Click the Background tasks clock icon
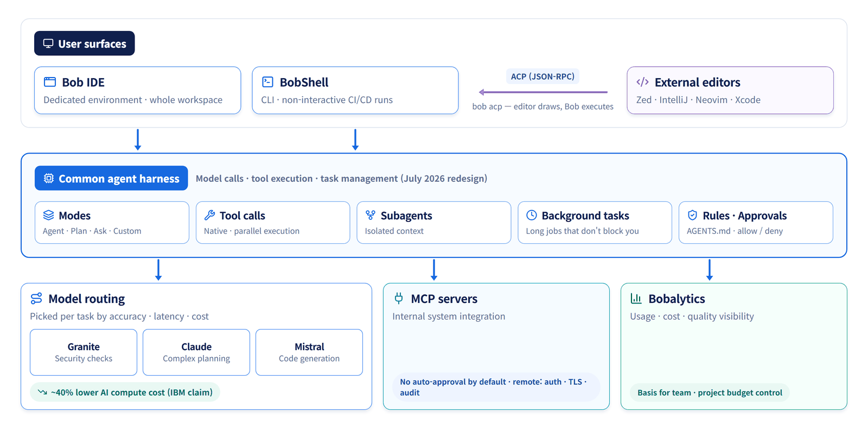The width and height of the screenshot is (868, 431). coord(532,215)
